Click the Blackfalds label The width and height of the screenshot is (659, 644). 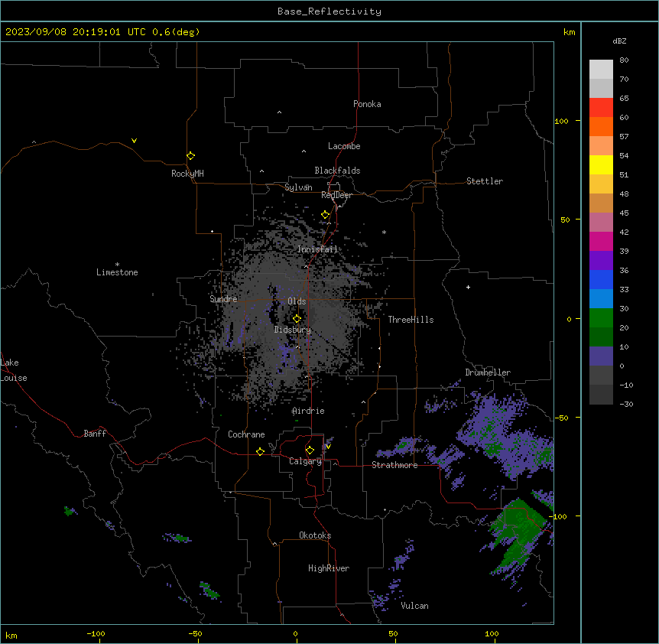click(337, 171)
